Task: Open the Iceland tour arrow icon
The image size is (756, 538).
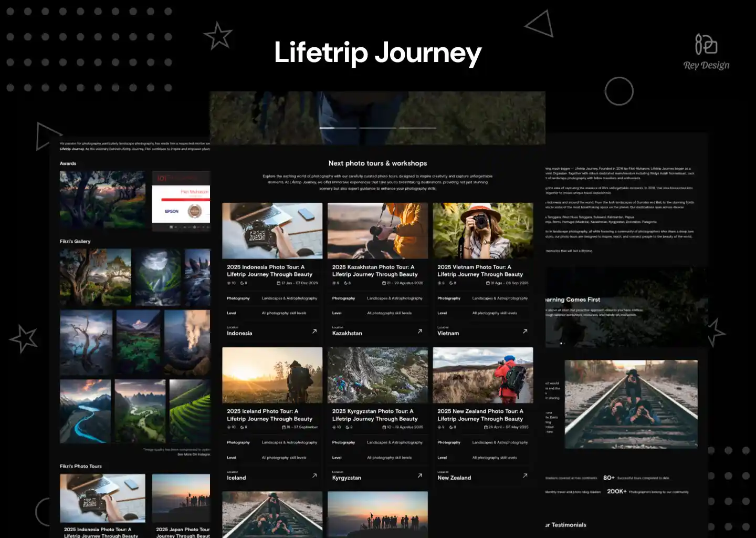Action: pos(314,476)
